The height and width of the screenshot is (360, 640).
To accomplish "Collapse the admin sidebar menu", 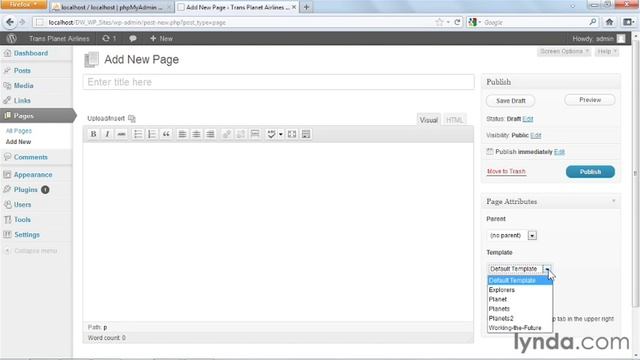I will click(x=31, y=251).
